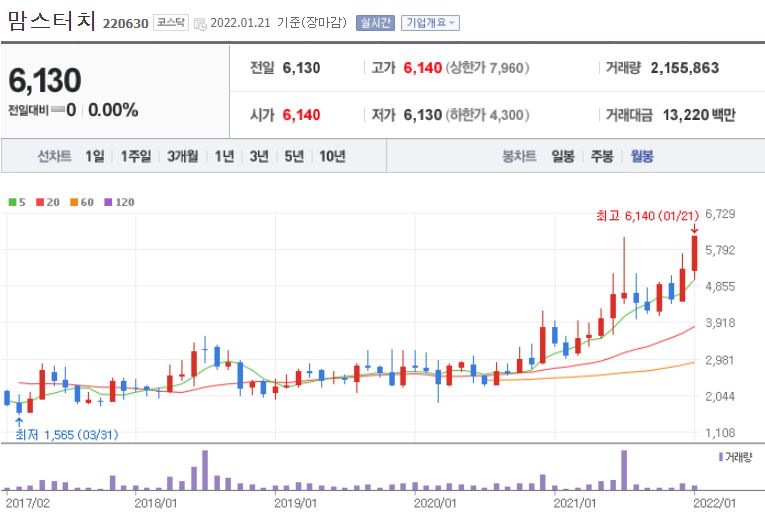Click the calendar icon beside the date
This screenshot has height=527, width=765.
coord(200,23)
